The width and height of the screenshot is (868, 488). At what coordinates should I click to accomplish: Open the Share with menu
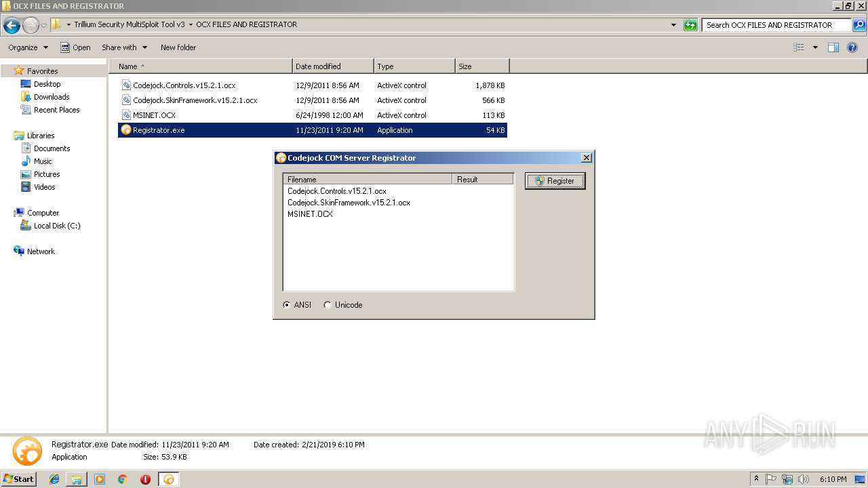tap(124, 47)
